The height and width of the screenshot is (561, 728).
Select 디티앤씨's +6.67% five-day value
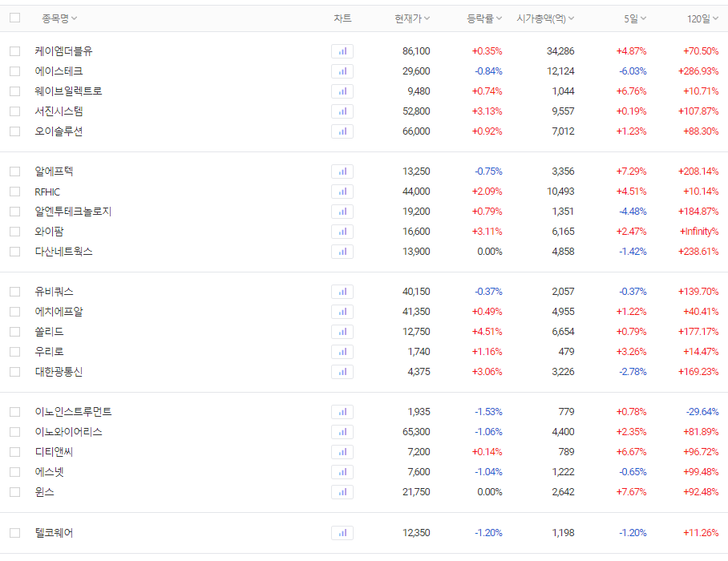[x=632, y=452]
